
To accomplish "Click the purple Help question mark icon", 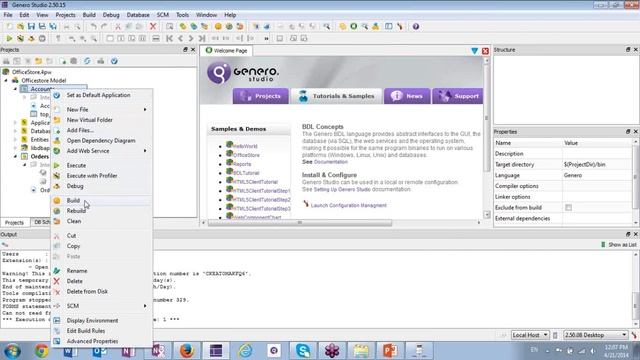I will (416, 27).
